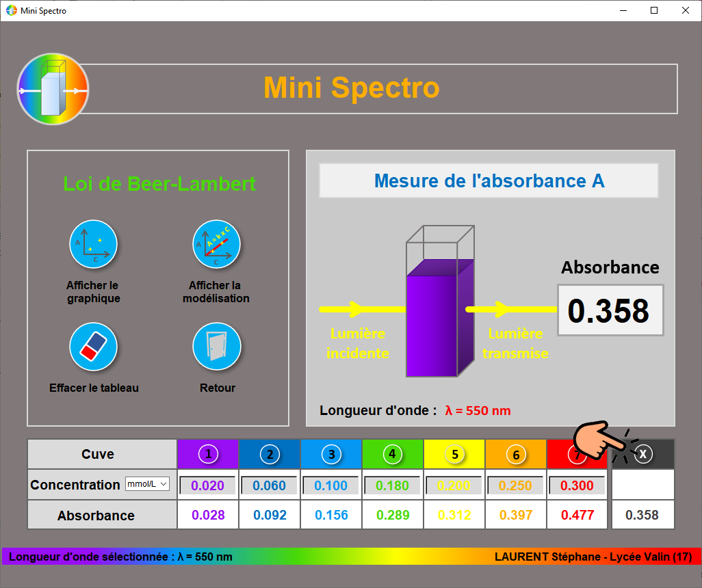Select the dark blue cuvette number 2
702x588 pixels.
click(x=270, y=454)
